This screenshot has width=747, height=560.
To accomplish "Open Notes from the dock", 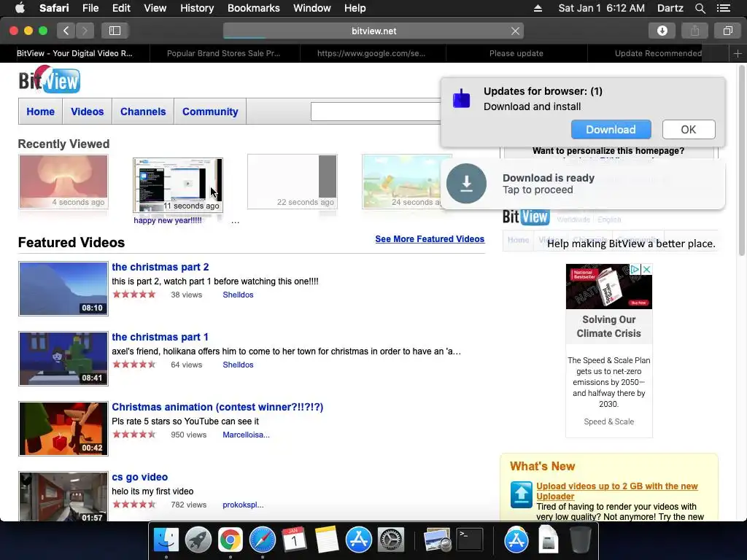I will point(327,540).
